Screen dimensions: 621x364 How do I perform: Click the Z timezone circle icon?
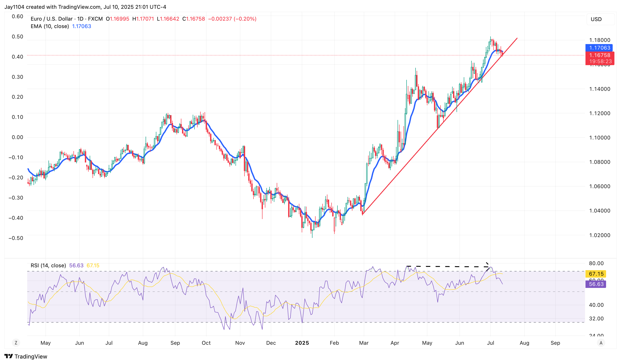16,343
